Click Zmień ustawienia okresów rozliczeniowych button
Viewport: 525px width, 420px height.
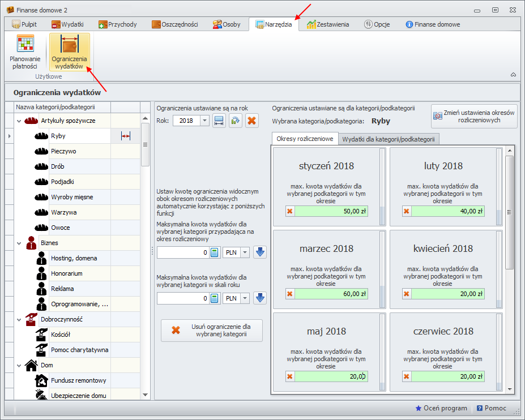(474, 116)
